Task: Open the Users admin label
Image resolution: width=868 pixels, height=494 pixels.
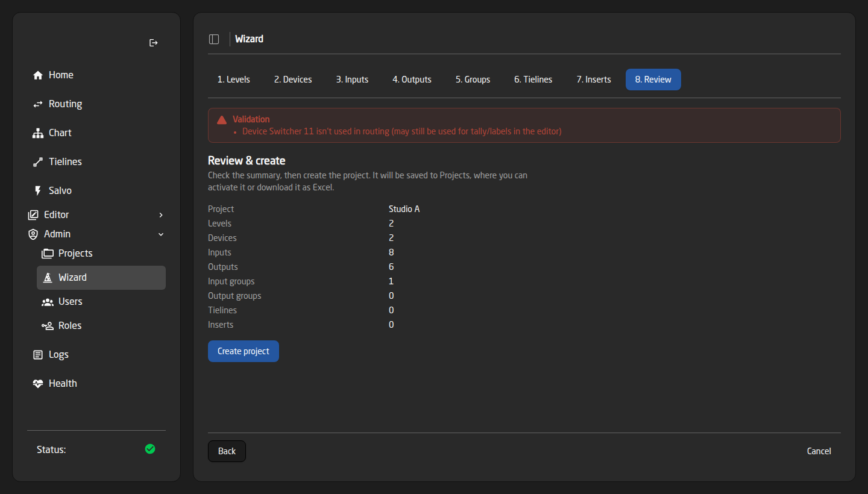Action: [x=71, y=302]
